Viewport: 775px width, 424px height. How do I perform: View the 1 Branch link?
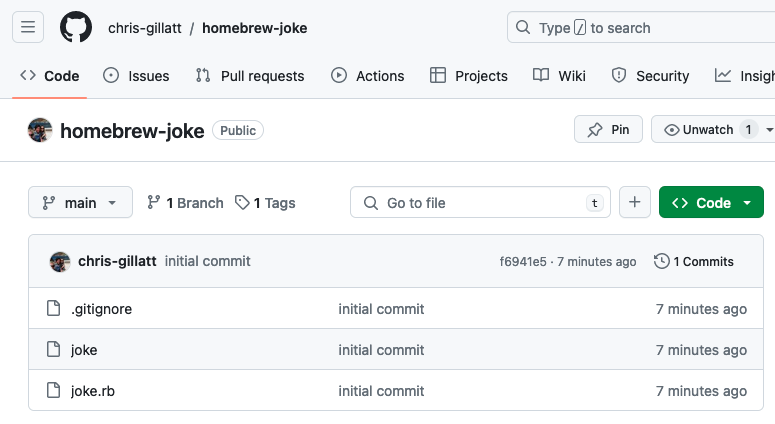pos(185,203)
